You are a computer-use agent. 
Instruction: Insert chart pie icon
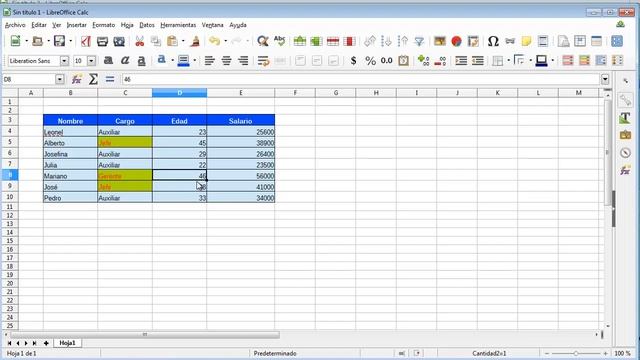[x=456, y=41]
